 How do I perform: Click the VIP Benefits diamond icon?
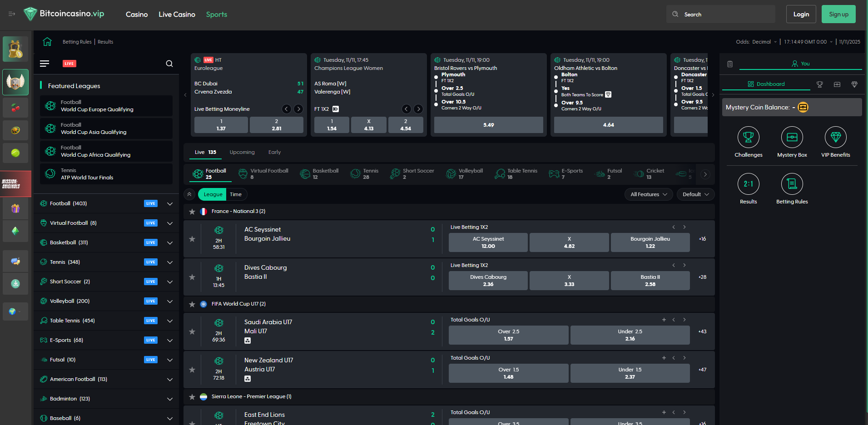pos(835,137)
